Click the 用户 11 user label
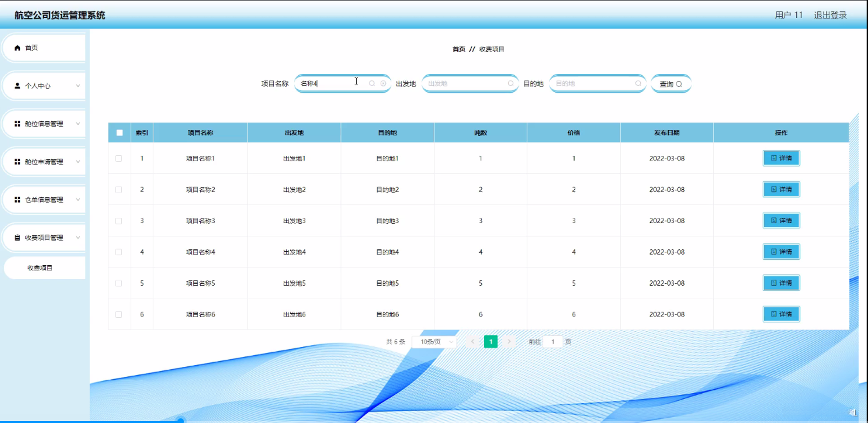This screenshot has width=868, height=423. click(x=789, y=15)
